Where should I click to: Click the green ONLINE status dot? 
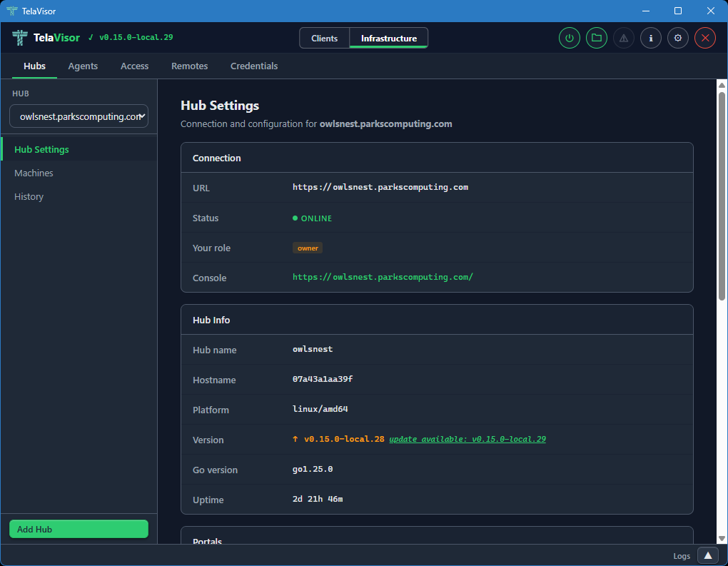[295, 218]
